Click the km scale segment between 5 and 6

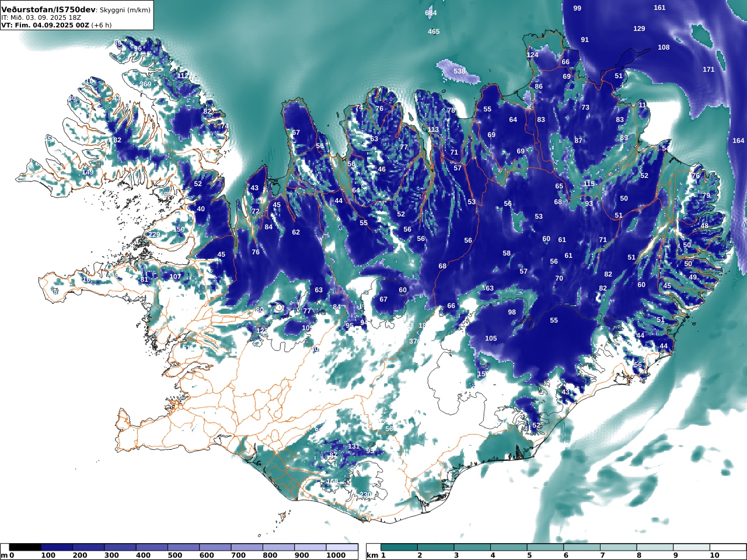545,547
